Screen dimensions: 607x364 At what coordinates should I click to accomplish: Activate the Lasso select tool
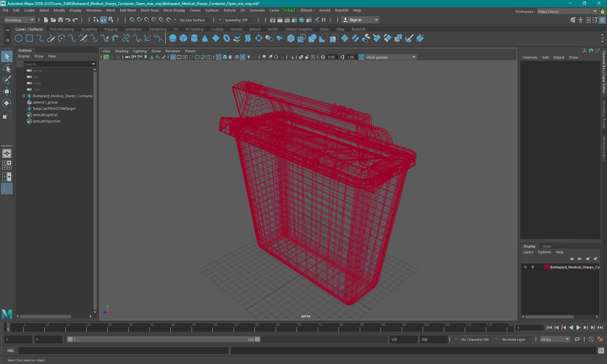7,68
